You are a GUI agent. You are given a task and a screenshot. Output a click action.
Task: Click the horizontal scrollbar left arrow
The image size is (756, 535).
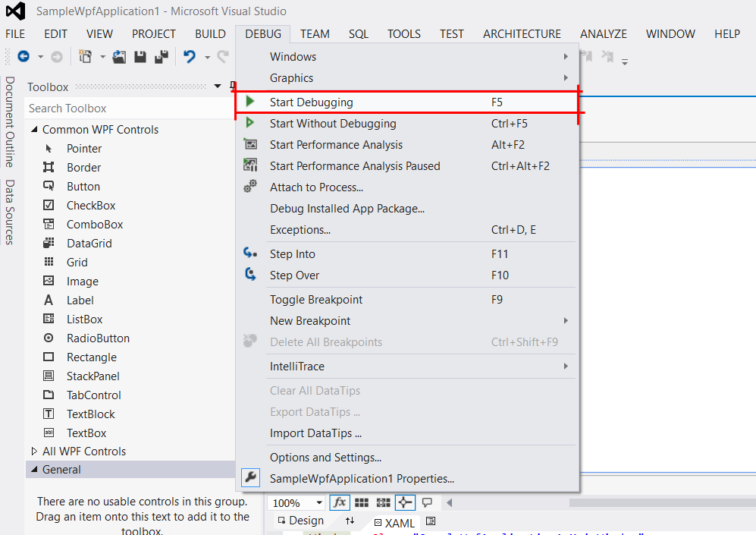[450, 502]
